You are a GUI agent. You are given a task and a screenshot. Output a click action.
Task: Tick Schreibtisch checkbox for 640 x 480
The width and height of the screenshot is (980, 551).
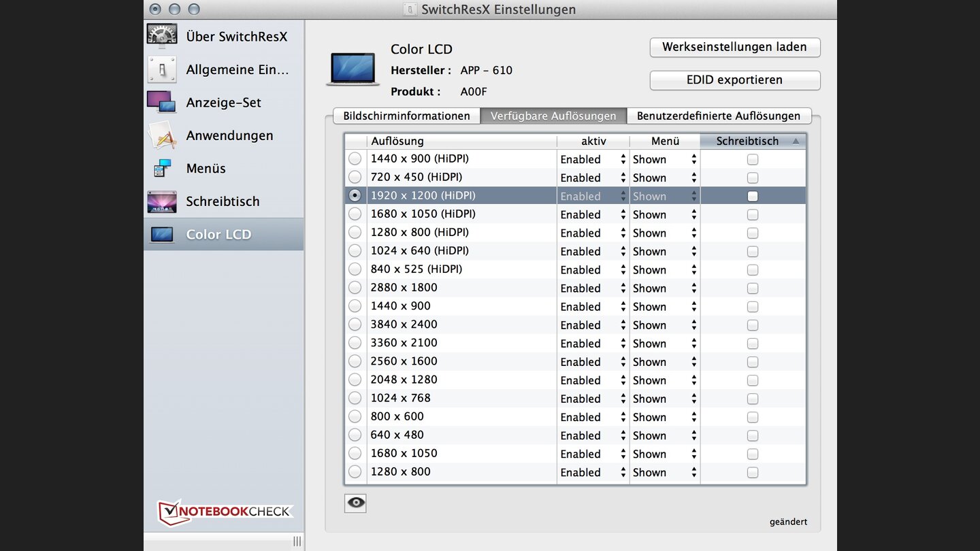pyautogui.click(x=752, y=435)
